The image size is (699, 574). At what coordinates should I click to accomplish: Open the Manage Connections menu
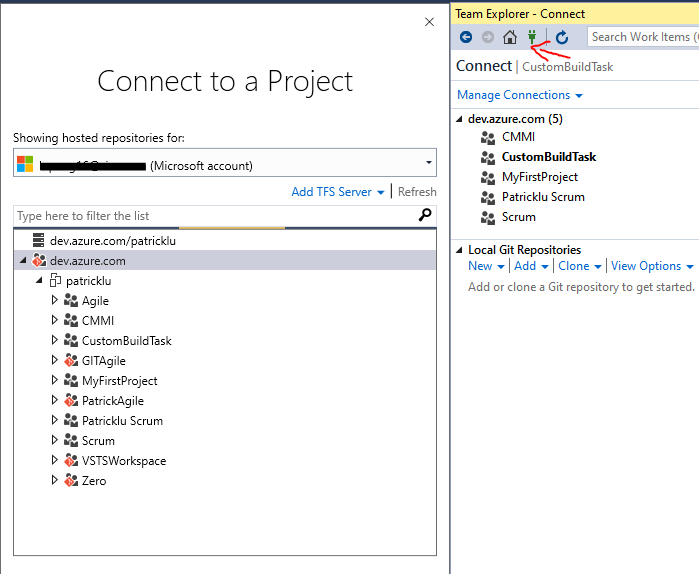[520, 95]
